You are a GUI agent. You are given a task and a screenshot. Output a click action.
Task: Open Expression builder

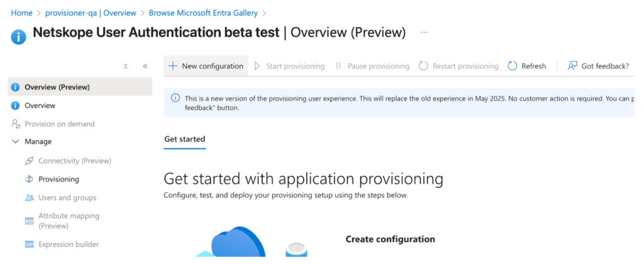(69, 245)
